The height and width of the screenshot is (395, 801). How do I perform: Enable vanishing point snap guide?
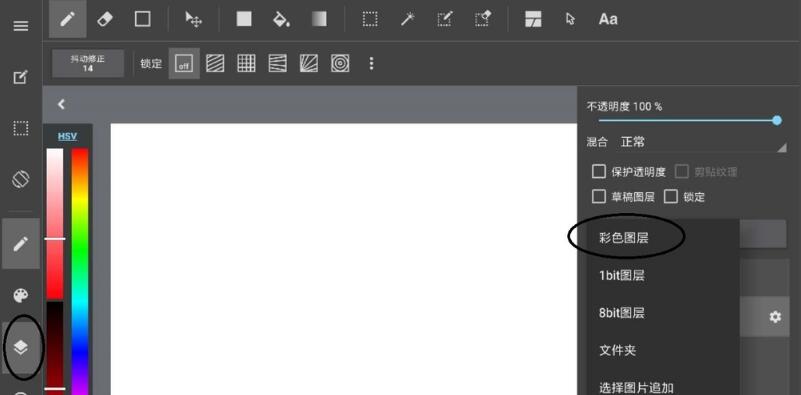click(277, 63)
